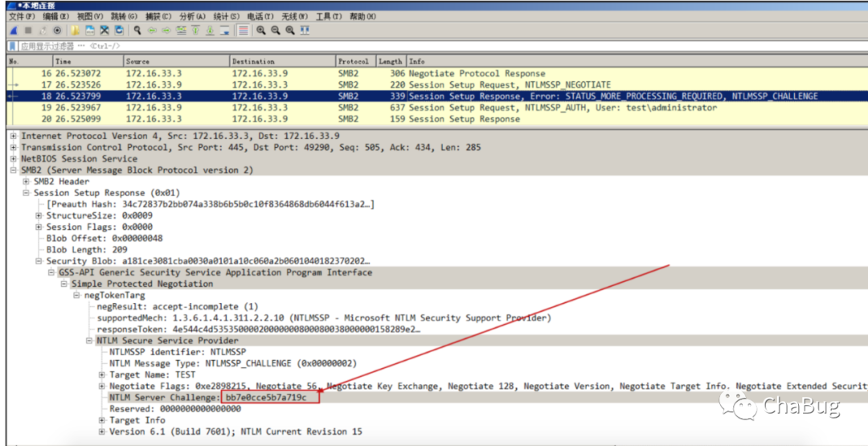Open the 统计(S) menu

click(x=227, y=17)
